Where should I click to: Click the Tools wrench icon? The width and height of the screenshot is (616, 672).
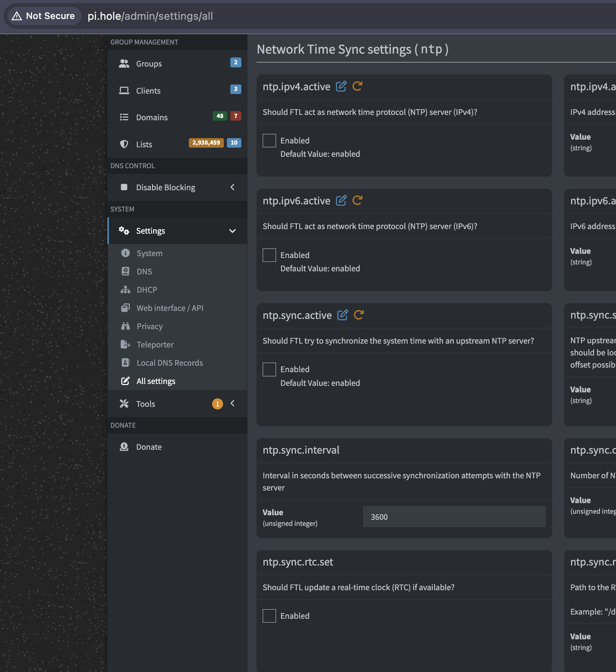124,404
